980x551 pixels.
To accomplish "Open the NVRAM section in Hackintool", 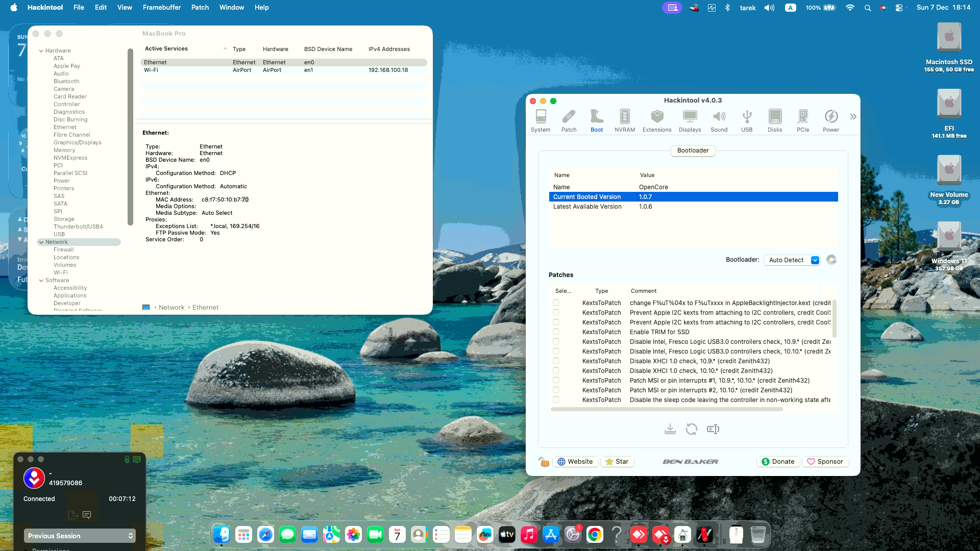I will point(623,120).
